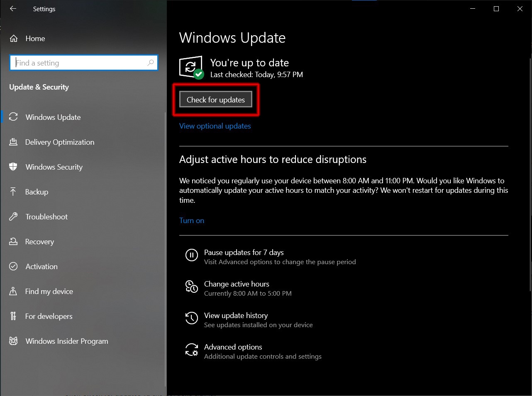This screenshot has height=396, width=532.
Task: Click the Backup upload arrow icon
Action: tap(13, 192)
